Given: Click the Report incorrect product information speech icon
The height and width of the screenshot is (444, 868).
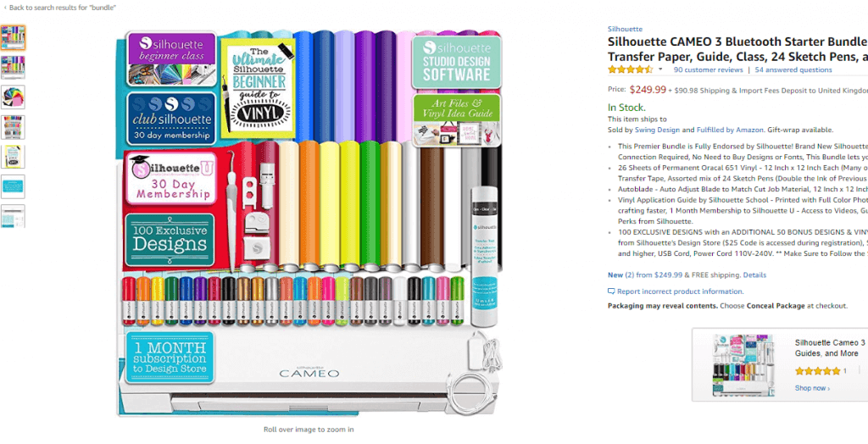Looking at the screenshot, I should [611, 291].
